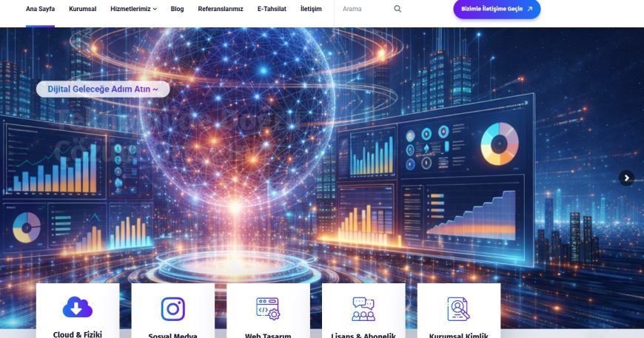Navigate to Referanslarımız
The width and height of the screenshot is (644, 338).
point(221,9)
